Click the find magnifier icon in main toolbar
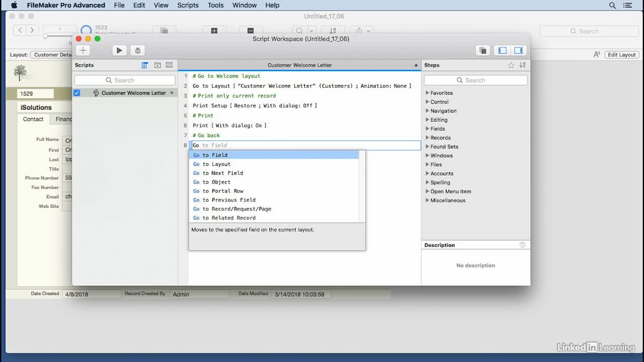This screenshot has height=362, width=644. click(x=299, y=31)
